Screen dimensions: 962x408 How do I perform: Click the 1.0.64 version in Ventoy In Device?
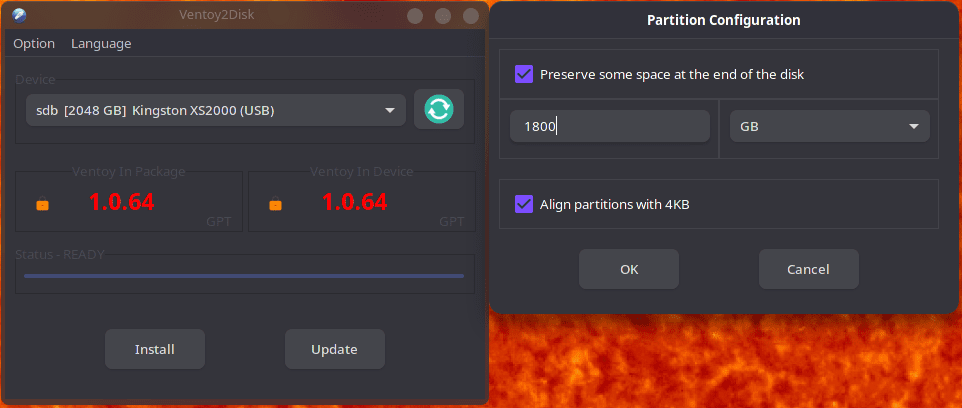[355, 202]
